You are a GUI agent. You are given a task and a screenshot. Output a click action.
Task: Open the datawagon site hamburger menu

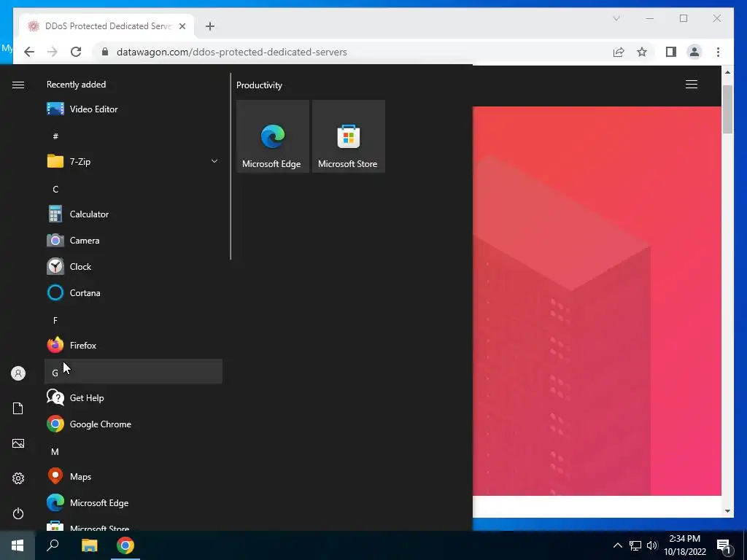coord(692,85)
